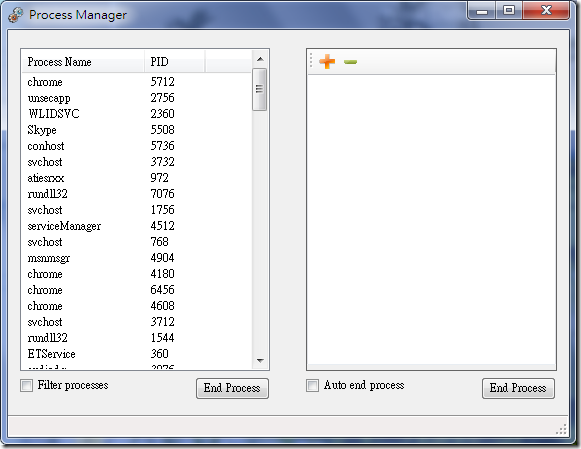Click the PID value 4904
The image size is (581, 449).
coord(162,258)
